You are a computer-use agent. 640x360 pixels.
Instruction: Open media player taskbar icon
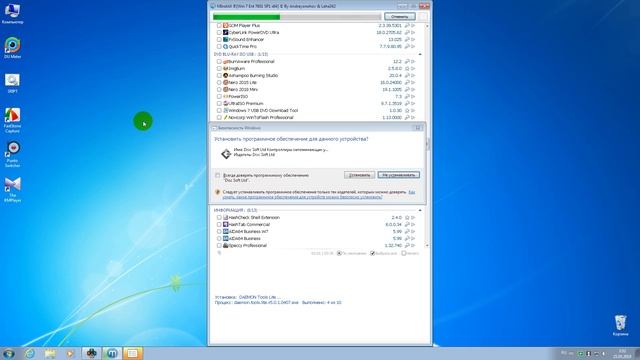(70, 353)
